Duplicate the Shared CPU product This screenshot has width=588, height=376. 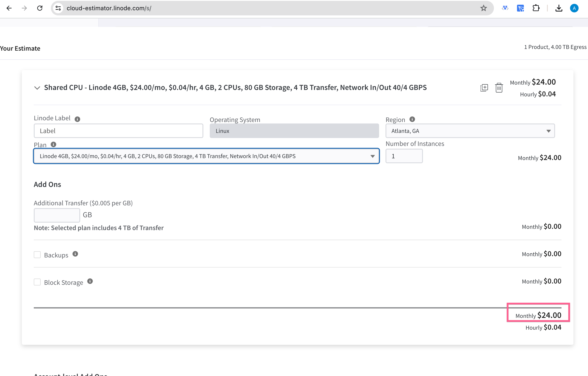click(x=484, y=87)
